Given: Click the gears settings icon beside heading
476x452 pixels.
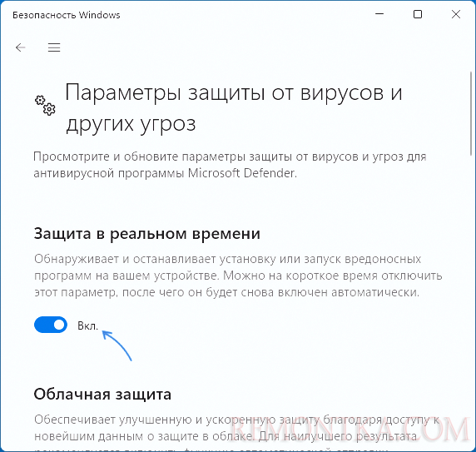Looking at the screenshot, I should (x=45, y=106).
